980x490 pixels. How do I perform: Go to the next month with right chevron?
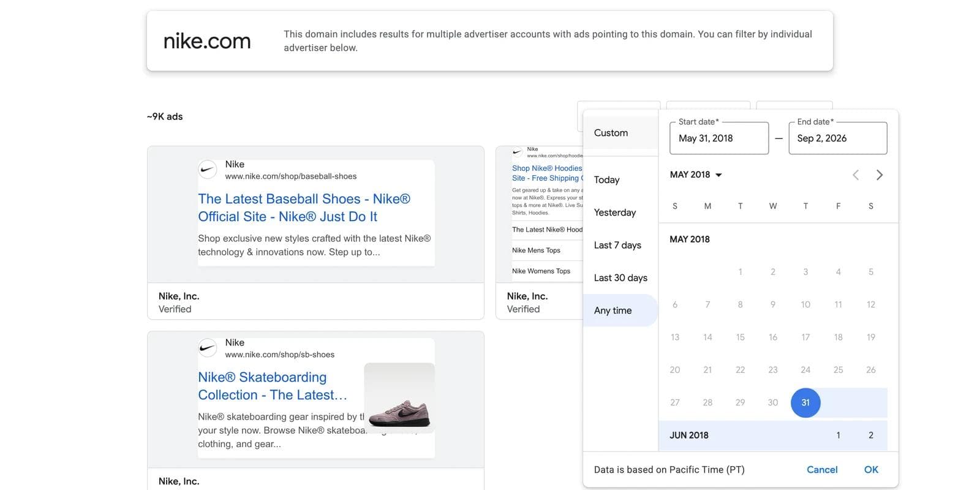880,175
